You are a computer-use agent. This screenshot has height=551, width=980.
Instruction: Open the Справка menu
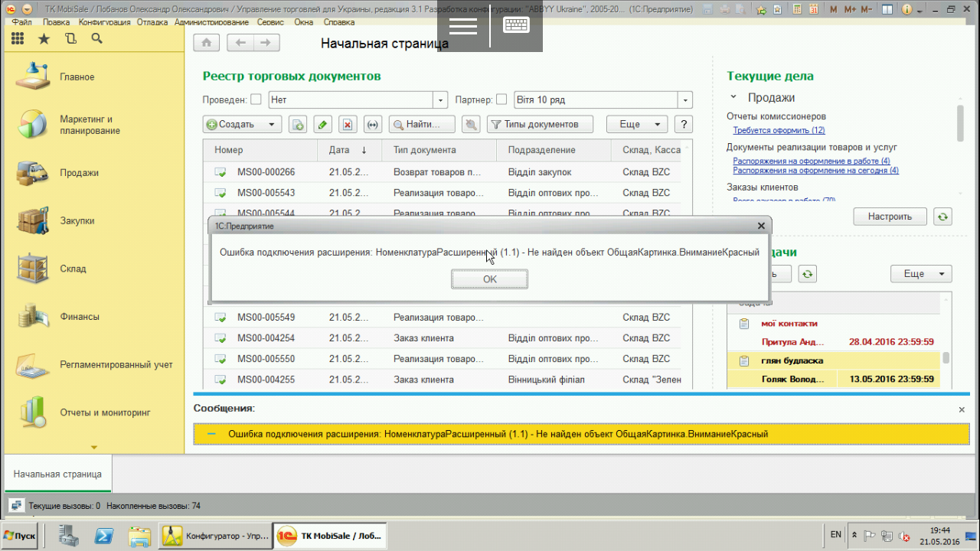[339, 22]
